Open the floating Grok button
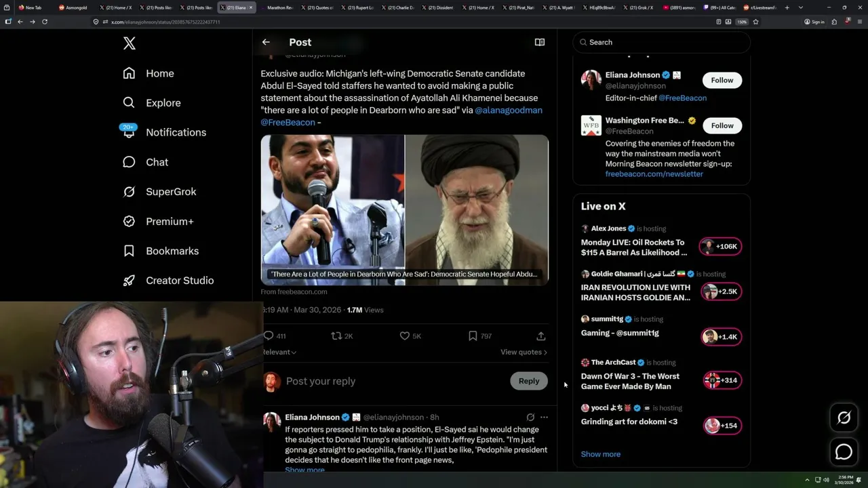868x488 pixels. (x=844, y=418)
